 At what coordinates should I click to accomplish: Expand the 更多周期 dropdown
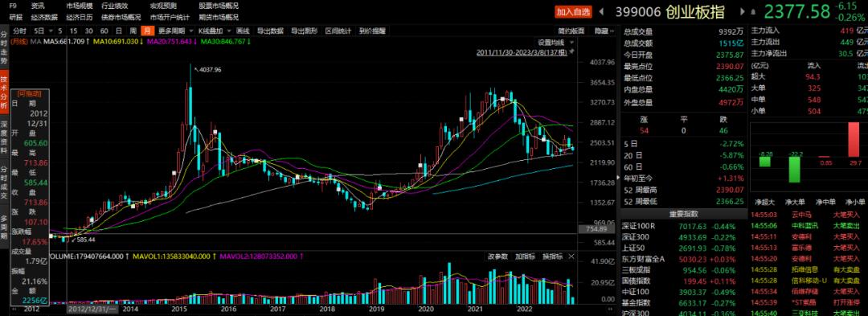click(175, 31)
